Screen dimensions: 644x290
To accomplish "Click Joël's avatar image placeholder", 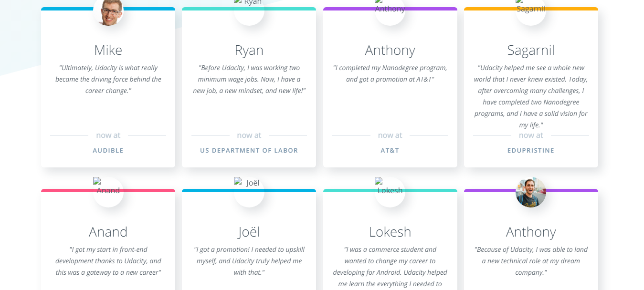I will 249,191.
